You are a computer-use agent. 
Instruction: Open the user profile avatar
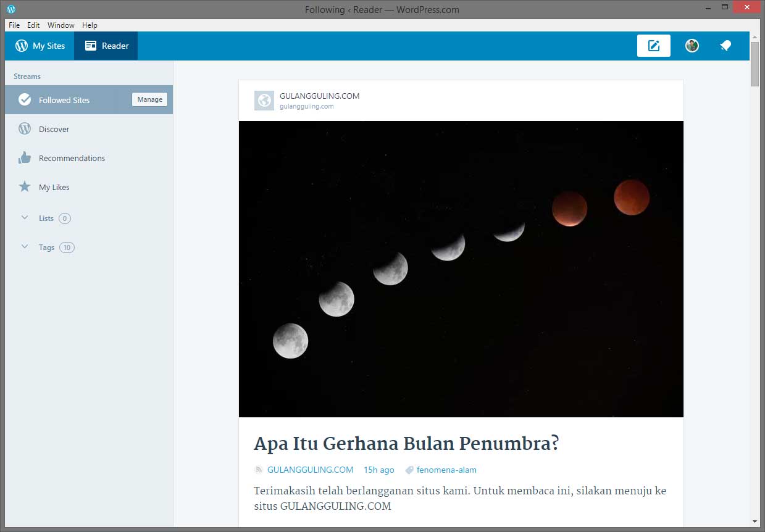(692, 46)
